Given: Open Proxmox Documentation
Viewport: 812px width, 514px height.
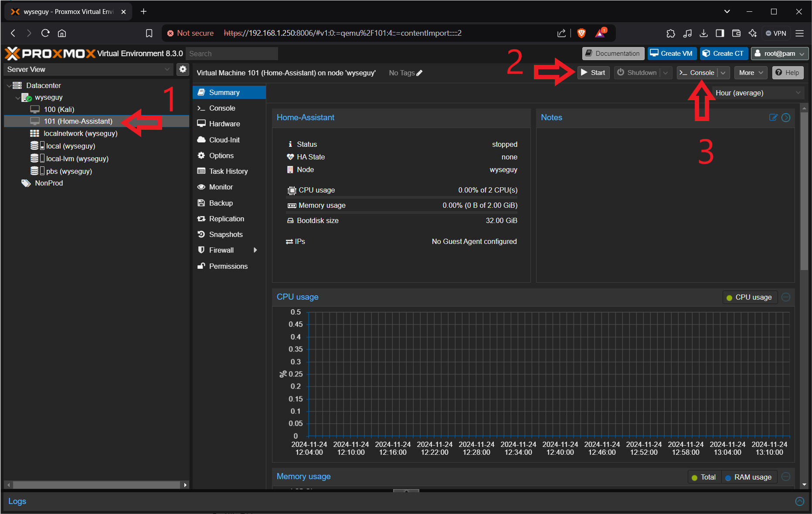Looking at the screenshot, I should coord(613,54).
